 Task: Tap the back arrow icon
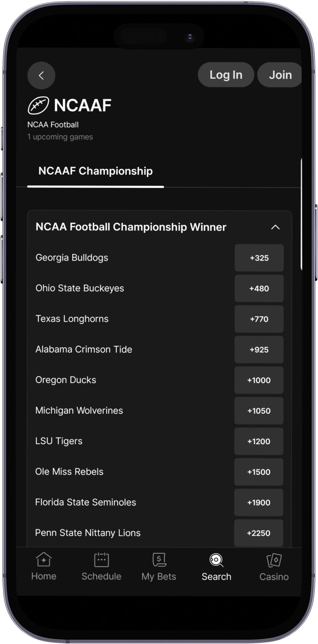tap(41, 75)
